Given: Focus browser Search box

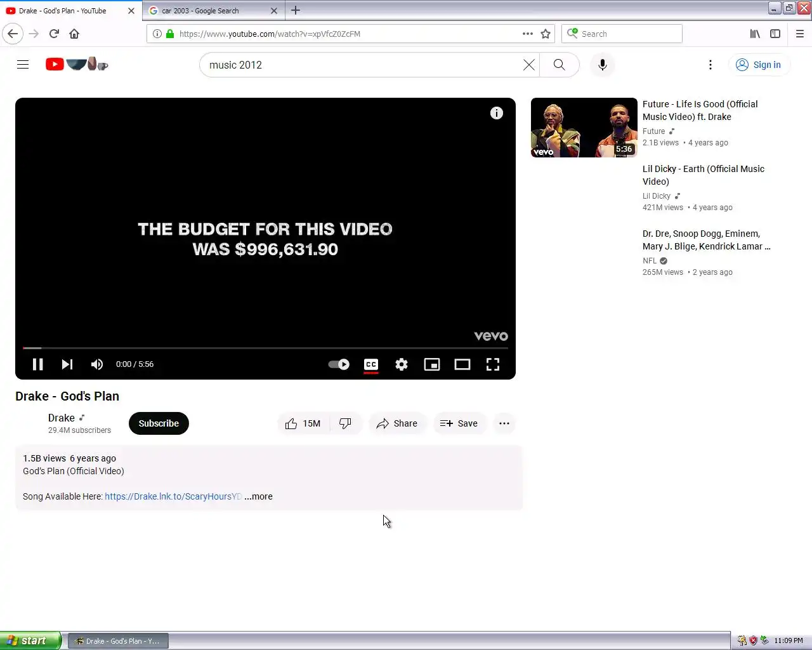Looking at the screenshot, I should (622, 34).
